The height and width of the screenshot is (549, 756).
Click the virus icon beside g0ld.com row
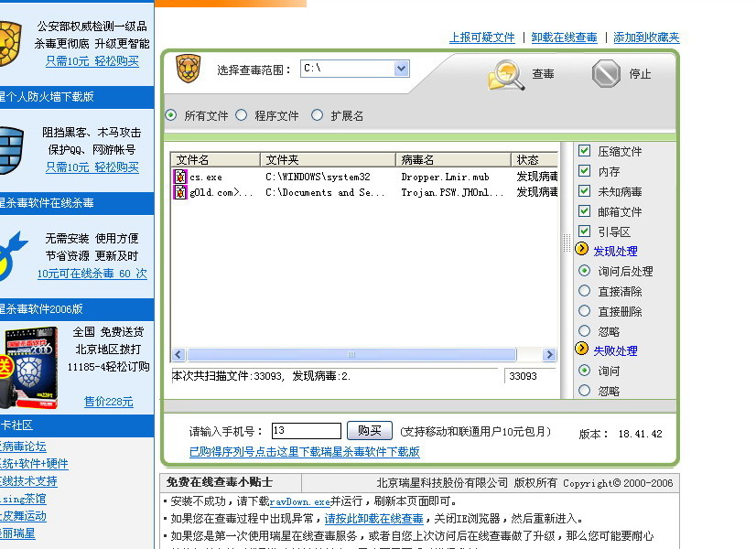[180, 192]
